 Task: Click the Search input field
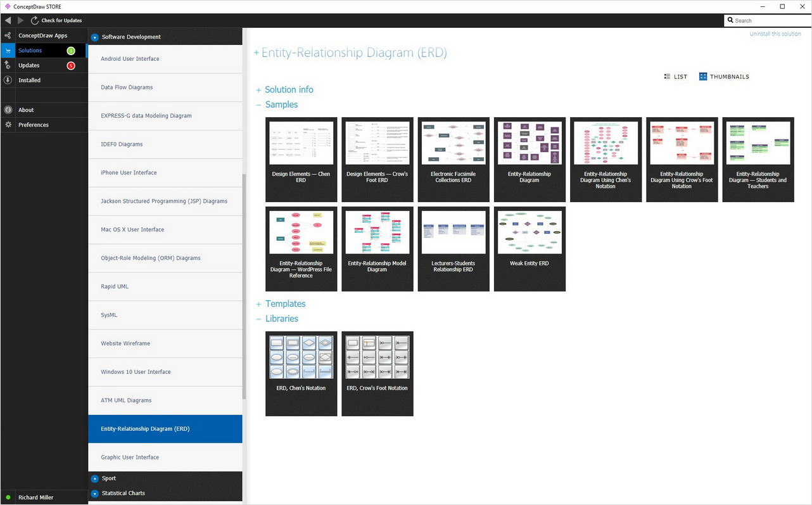768,20
